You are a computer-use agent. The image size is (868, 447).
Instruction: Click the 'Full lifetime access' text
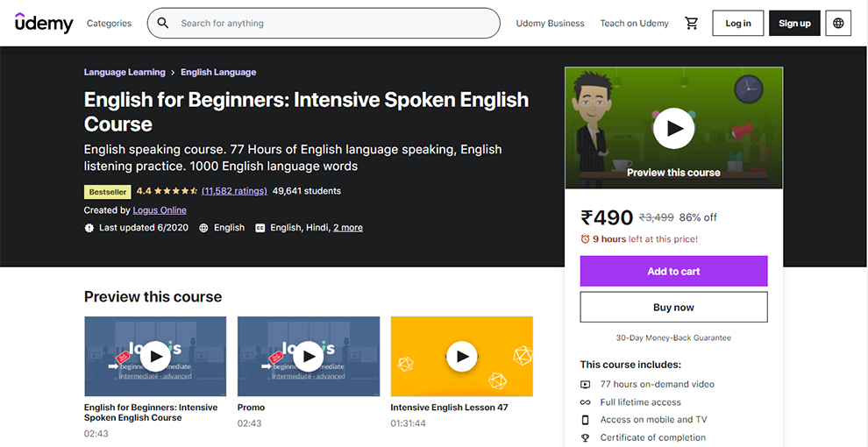[x=641, y=402]
